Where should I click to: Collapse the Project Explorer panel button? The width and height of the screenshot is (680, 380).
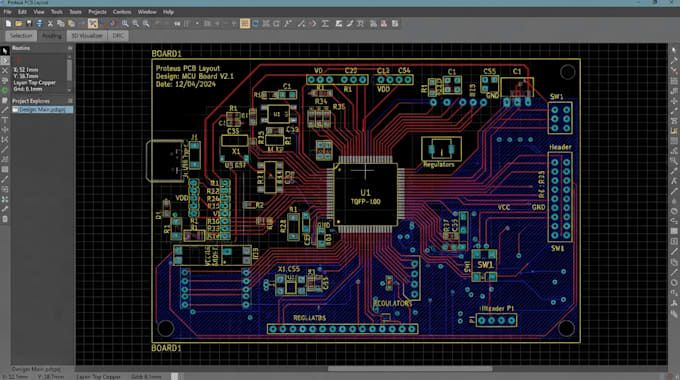(70, 101)
